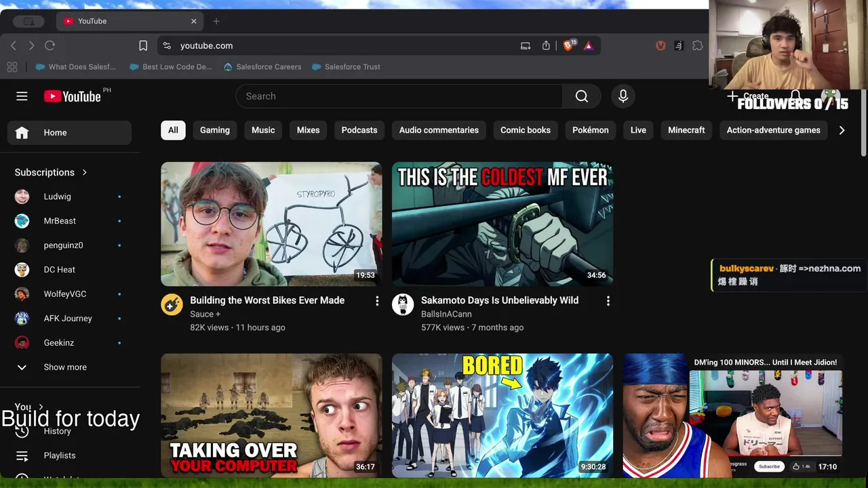Open new browser tab with plus
Image resolution: width=868 pixels, height=488 pixels.
[216, 21]
